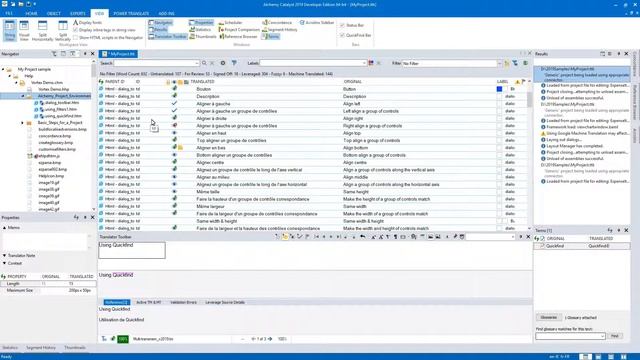
Task: Open the Statistics window from ribbon
Action: 200,29
